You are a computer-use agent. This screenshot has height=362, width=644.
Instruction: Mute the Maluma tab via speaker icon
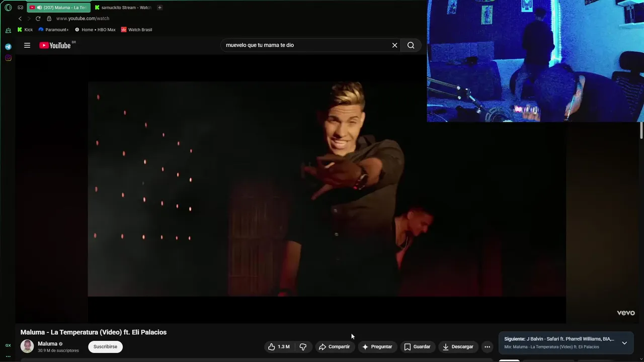[39, 8]
